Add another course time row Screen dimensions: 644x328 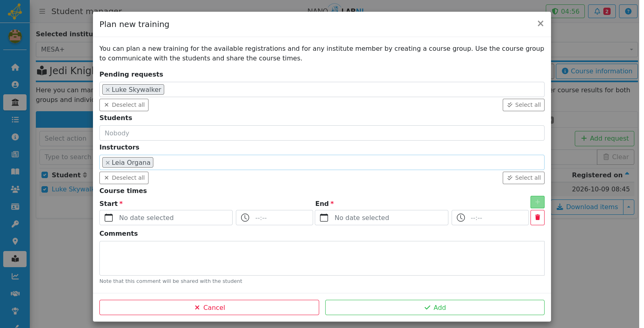pos(537,202)
